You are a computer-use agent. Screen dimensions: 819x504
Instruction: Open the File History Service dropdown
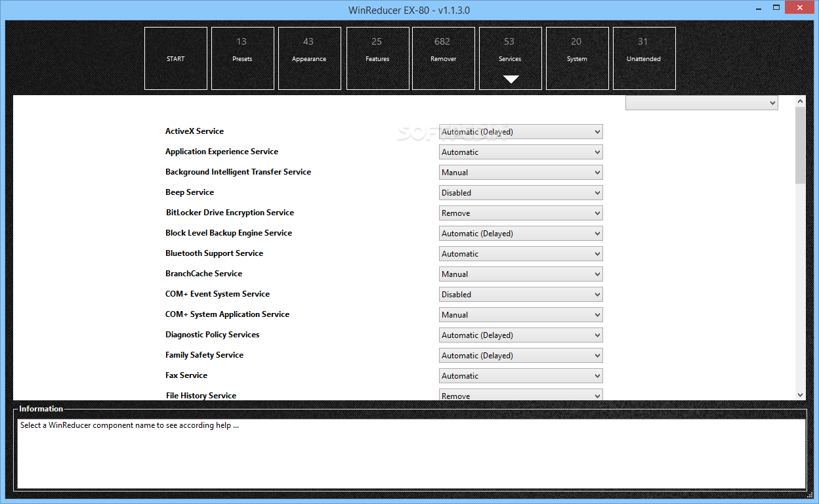point(521,395)
